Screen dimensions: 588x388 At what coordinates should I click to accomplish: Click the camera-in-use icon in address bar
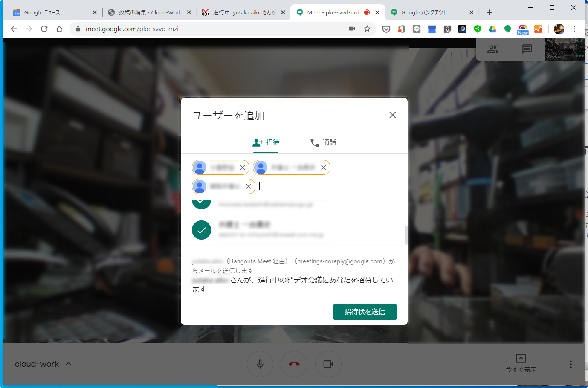(x=351, y=29)
